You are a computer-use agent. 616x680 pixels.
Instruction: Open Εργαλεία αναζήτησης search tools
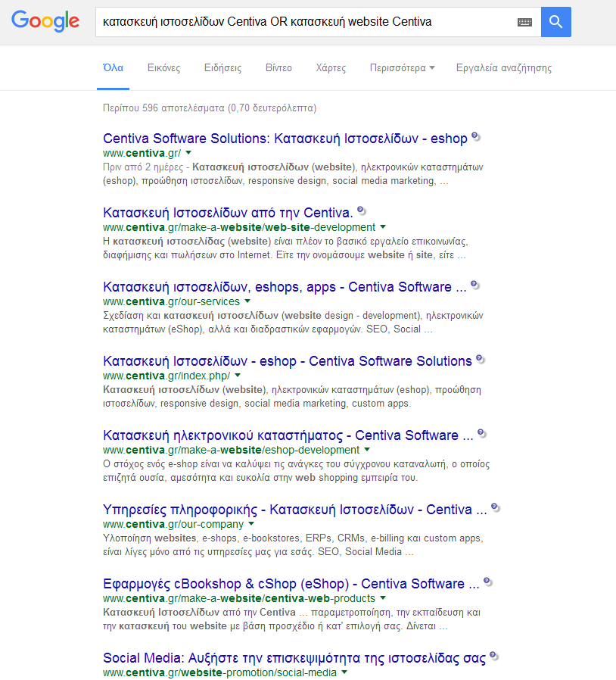(504, 68)
